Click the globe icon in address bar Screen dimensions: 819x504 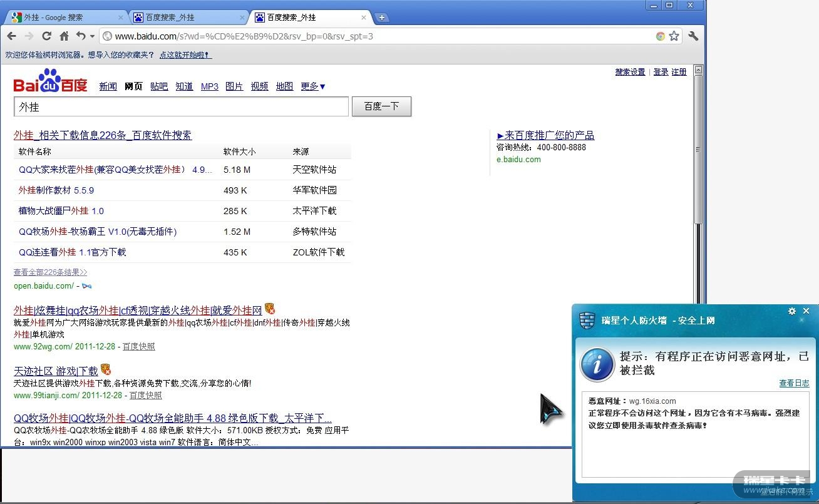tap(107, 36)
